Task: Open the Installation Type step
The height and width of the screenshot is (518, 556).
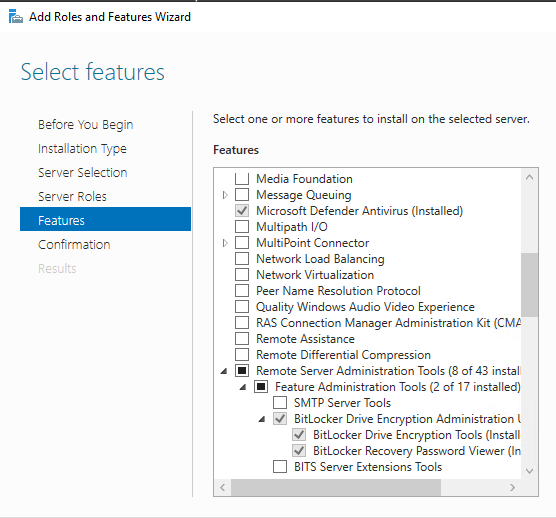Action: [x=82, y=149]
